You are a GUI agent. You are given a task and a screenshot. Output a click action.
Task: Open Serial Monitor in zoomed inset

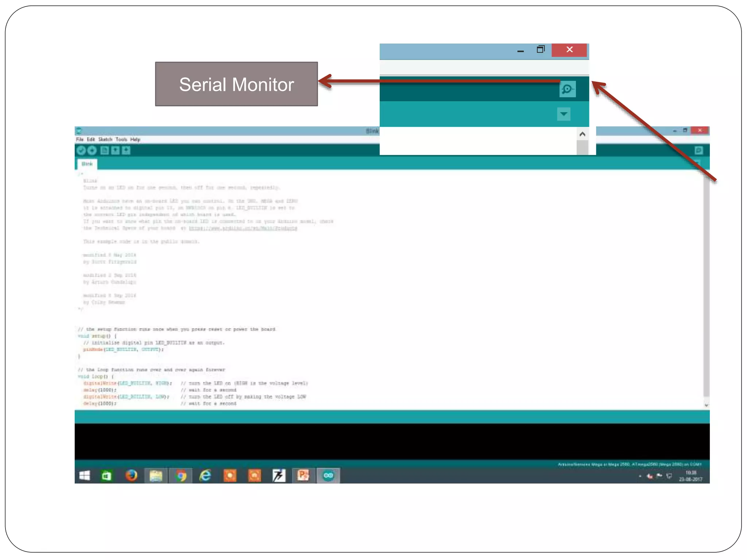568,89
